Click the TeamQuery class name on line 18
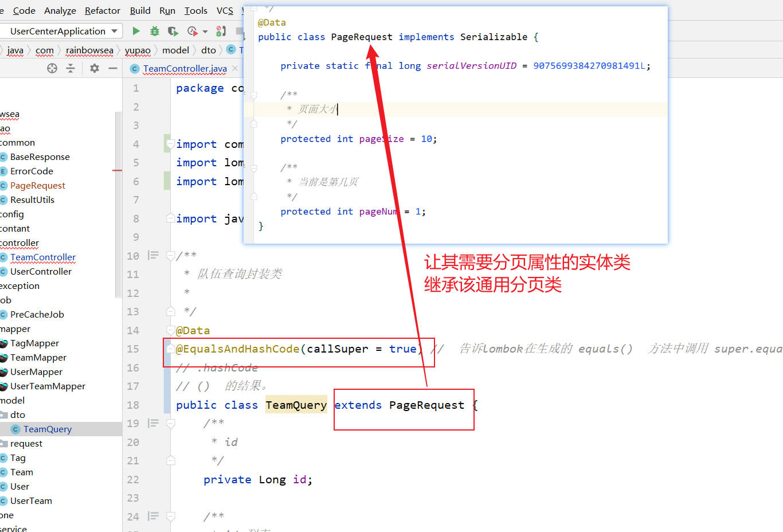Image resolution: width=783 pixels, height=532 pixels. click(x=296, y=405)
